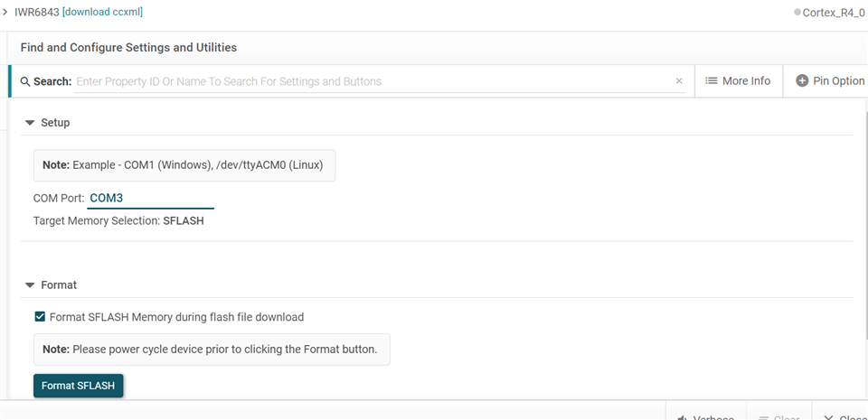868x420 pixels.
Task: Expand the IWR6843 device node
Action: point(5,12)
